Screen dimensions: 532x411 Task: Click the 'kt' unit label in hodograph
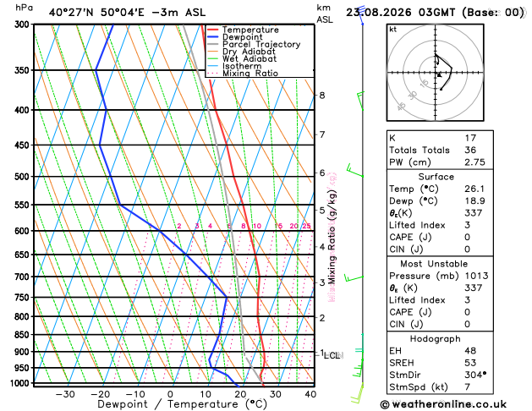coord(393,30)
